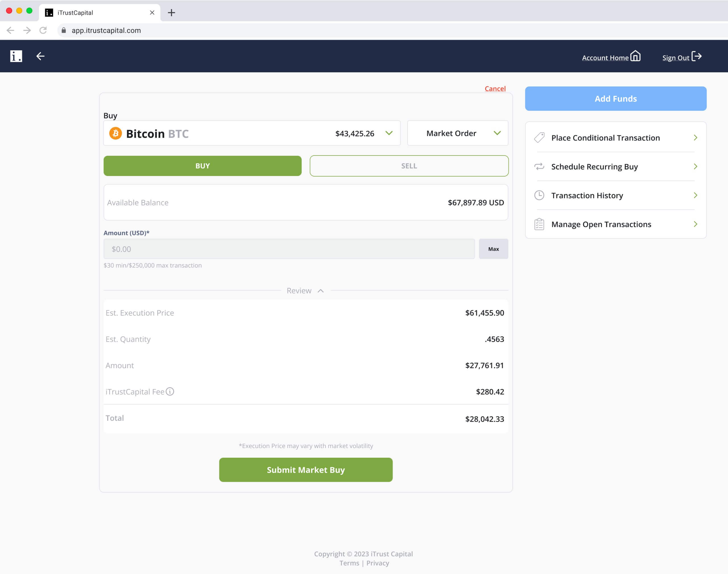Screen dimensions: 728x574
Task: Click the iTrustCapital logo in the header
Action: coord(16,56)
